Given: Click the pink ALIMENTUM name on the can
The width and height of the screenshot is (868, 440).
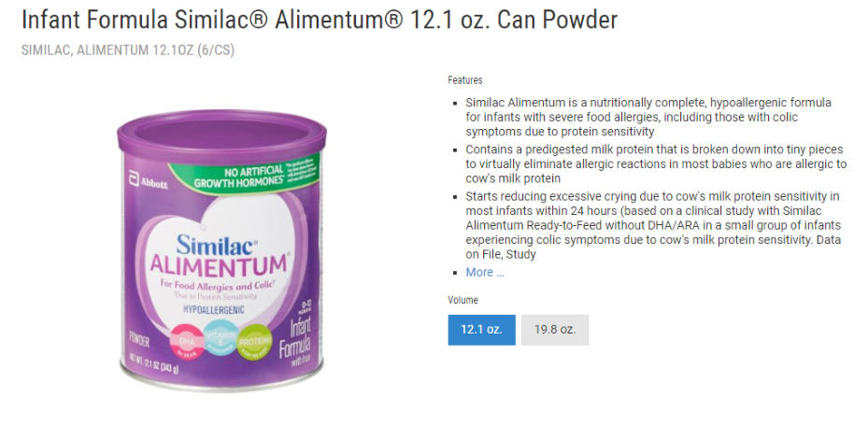Looking at the screenshot, I should pyautogui.click(x=220, y=265).
